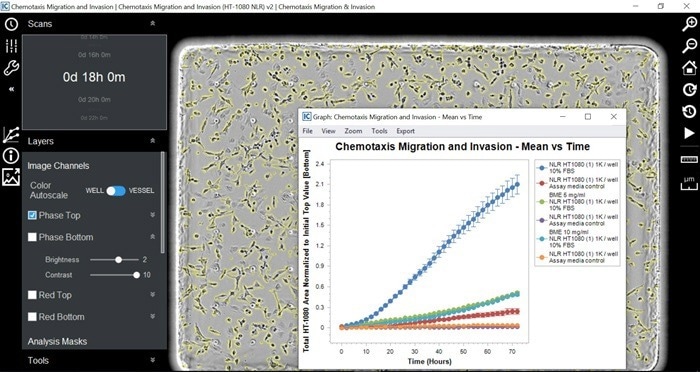Click the Image Channels heading
The image size is (700, 372).
(x=58, y=166)
